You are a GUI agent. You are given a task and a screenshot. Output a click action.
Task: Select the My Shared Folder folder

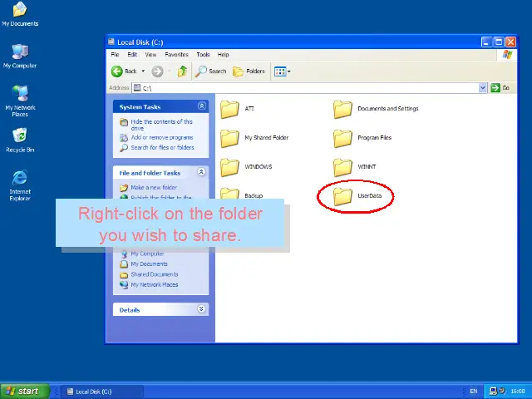point(254,138)
